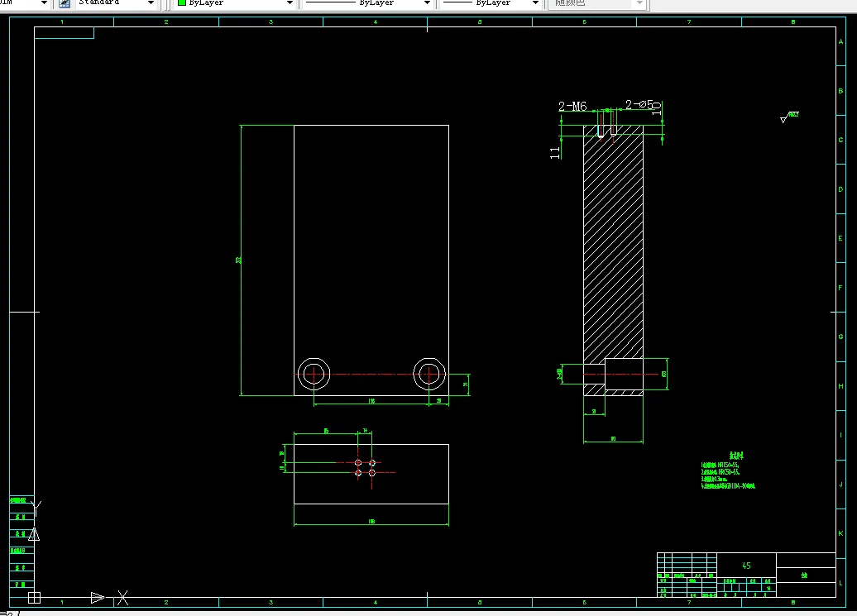
Task: Select the 116 dimension under the front view
Action: coord(371,401)
